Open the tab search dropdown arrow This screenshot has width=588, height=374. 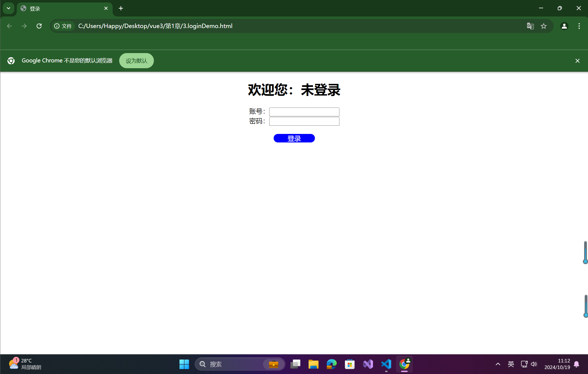click(x=8, y=8)
